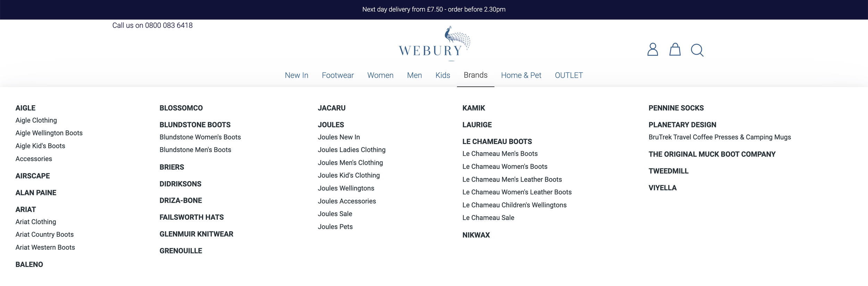Open the user account icon
The height and width of the screenshot is (286, 868).
click(x=652, y=50)
